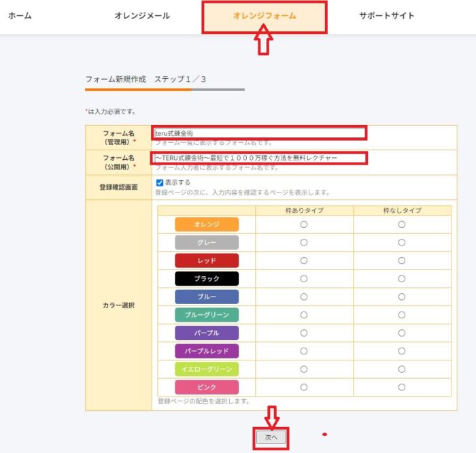
Task: Select 枠ありタイプ radio for グレー
Action: (x=304, y=242)
